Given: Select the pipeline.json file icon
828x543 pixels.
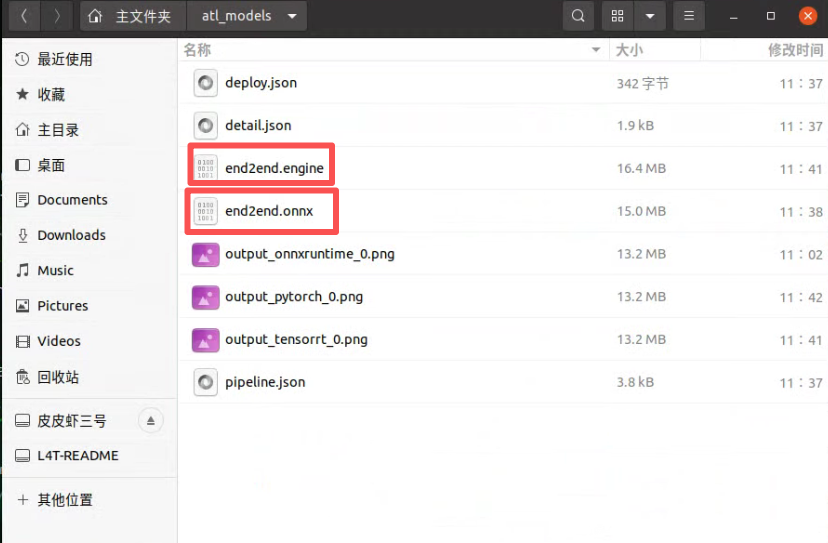Looking at the screenshot, I should [x=205, y=382].
